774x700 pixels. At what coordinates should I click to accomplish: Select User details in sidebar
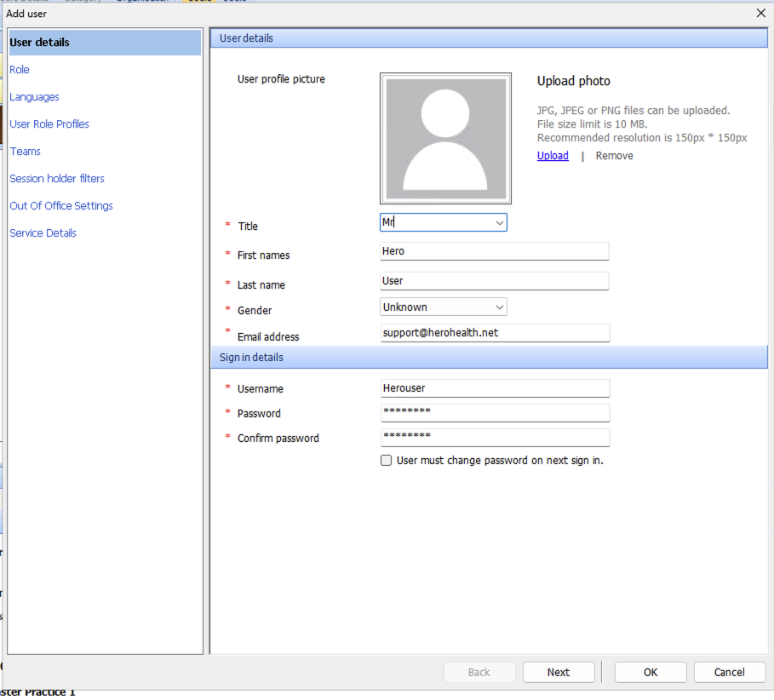point(40,43)
